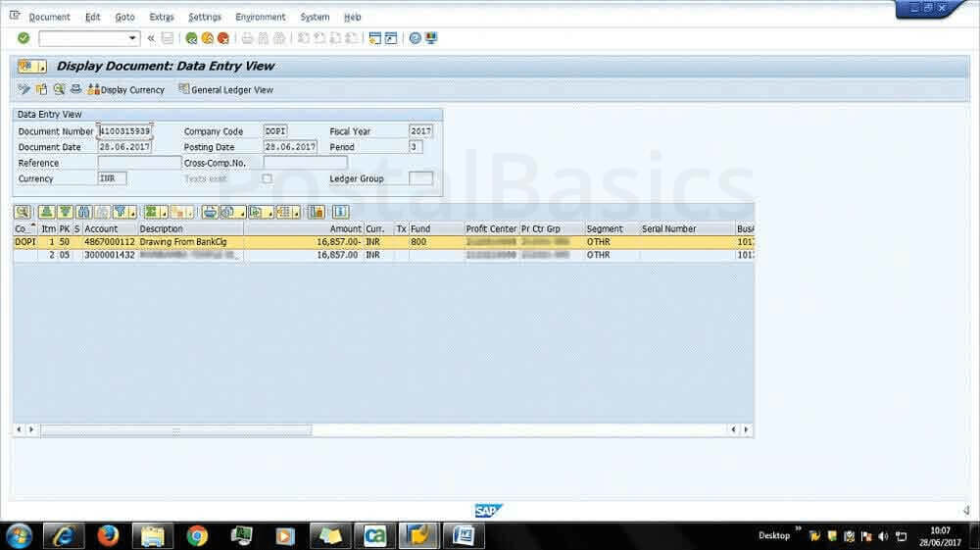Click the Details magnifier icon in grid toolbar
Screen dimensions: 980x550
click(x=22, y=211)
